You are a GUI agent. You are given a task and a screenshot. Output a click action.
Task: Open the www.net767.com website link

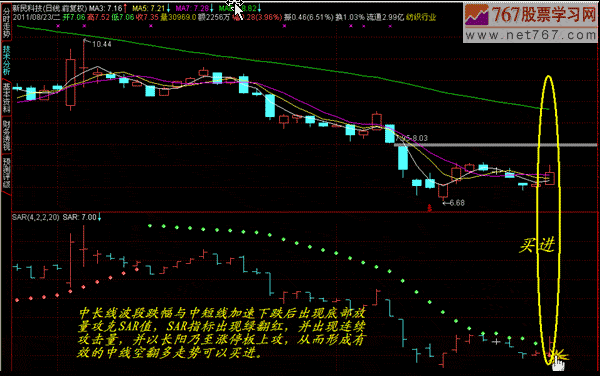point(531,35)
